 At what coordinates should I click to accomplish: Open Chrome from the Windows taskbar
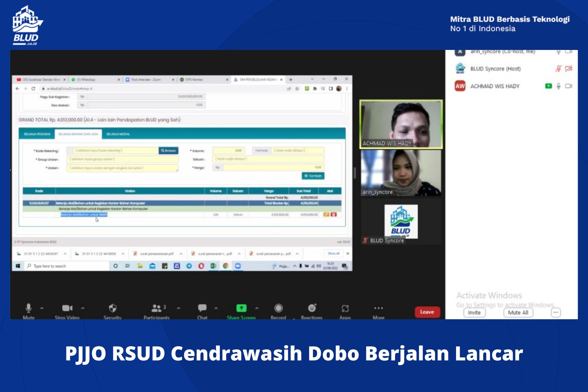coord(226,266)
